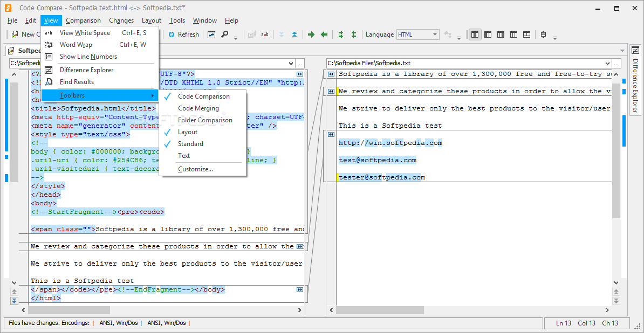Screen dimensions: 644x333
Task: Jump to previous difference blue up arrows
Action: (294, 34)
